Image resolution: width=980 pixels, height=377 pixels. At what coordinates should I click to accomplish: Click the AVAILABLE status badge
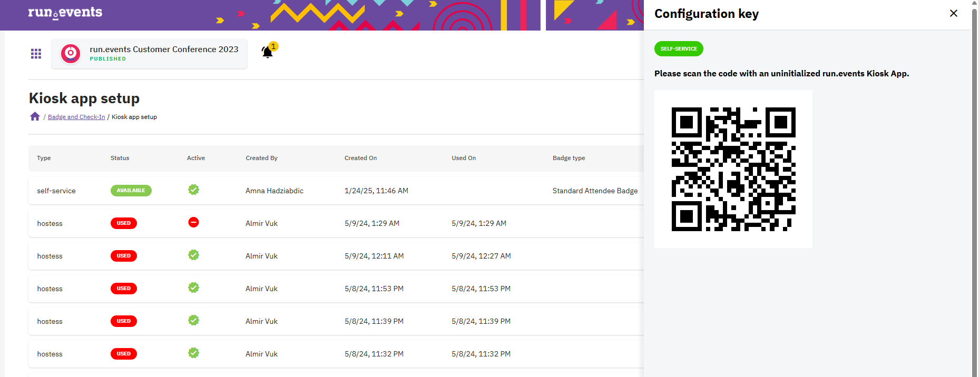tap(131, 191)
